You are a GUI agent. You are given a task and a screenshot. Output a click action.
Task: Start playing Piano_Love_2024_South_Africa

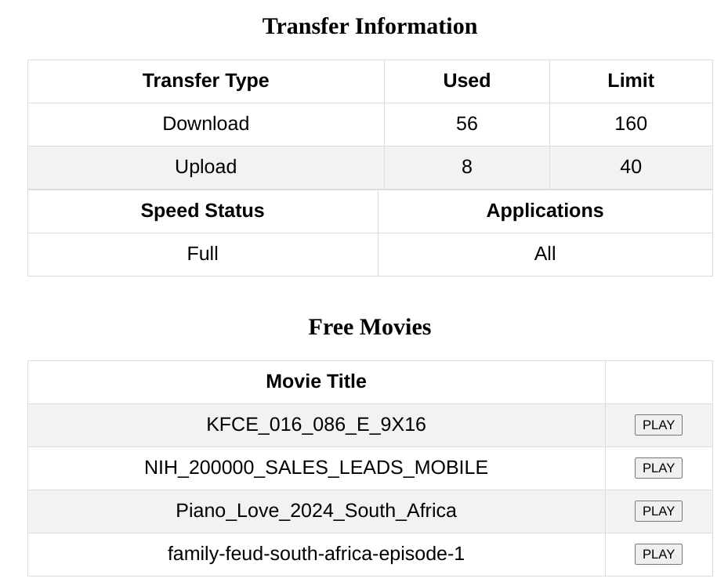[658, 511]
